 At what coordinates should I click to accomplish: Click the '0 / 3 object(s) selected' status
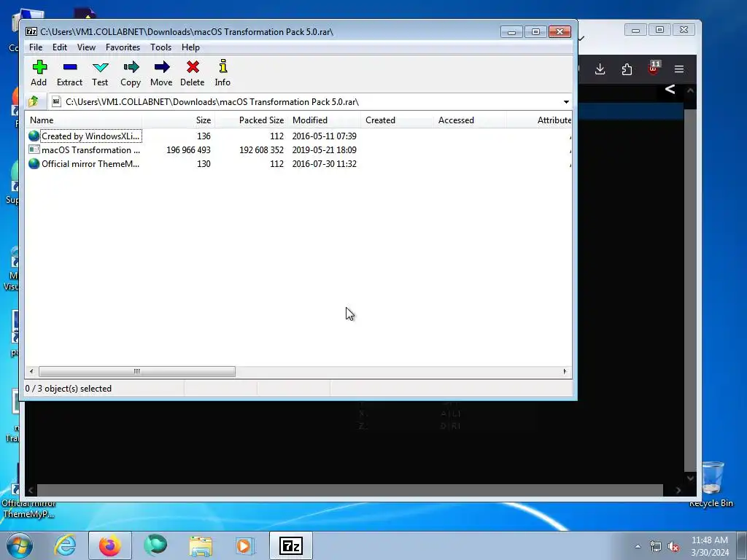click(x=68, y=389)
